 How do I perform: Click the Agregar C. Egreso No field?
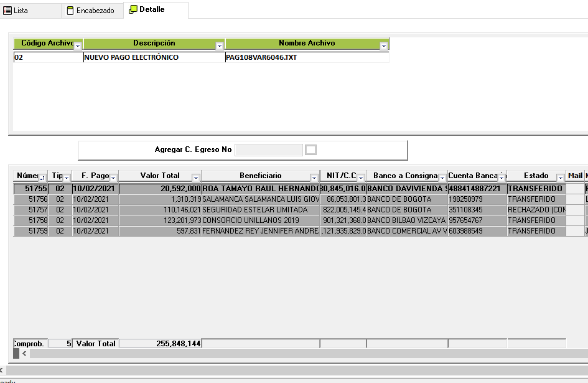268,150
